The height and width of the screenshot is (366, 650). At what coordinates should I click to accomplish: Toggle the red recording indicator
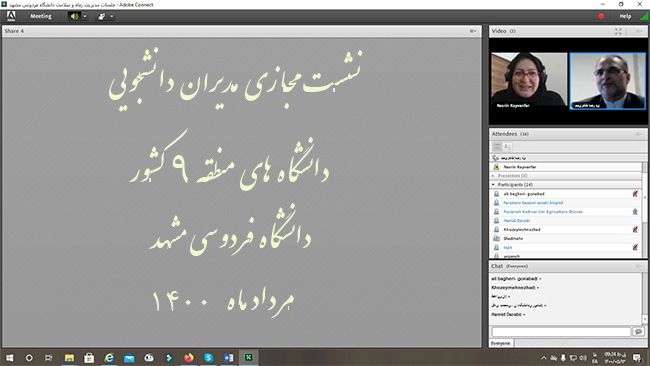tap(601, 16)
